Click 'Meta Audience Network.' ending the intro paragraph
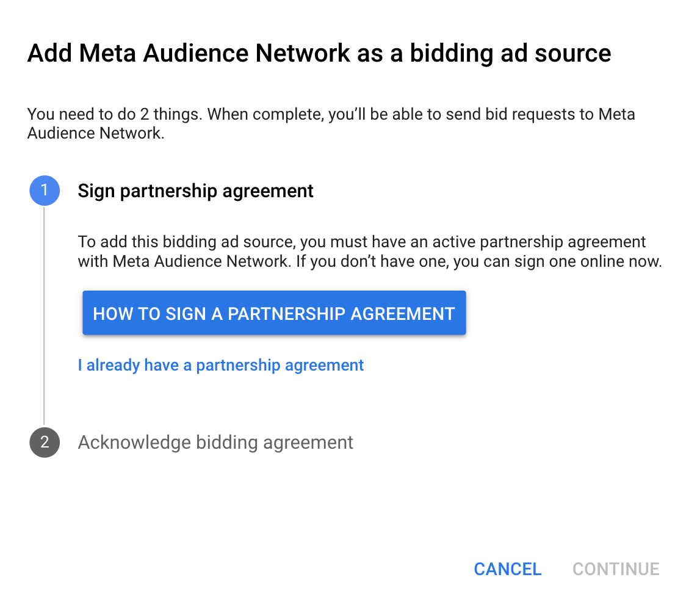Viewport: 700px width, 616px height. (96, 134)
